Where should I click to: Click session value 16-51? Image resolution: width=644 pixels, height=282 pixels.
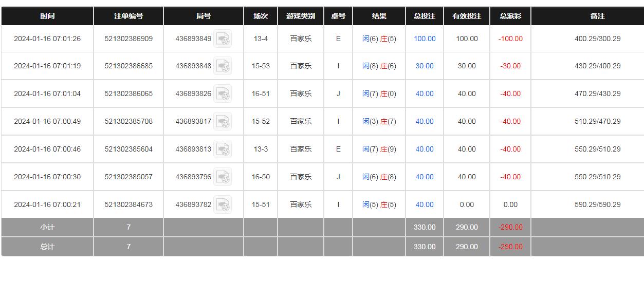point(261,94)
